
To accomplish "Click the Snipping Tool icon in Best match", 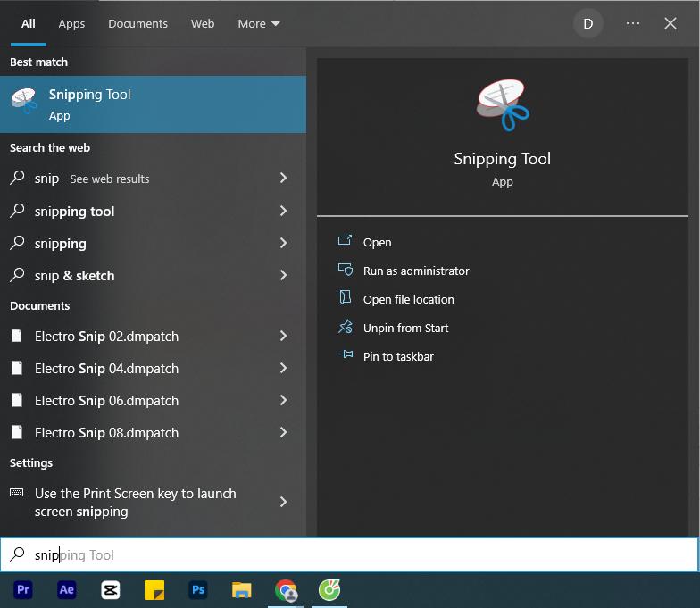I will pyautogui.click(x=23, y=100).
